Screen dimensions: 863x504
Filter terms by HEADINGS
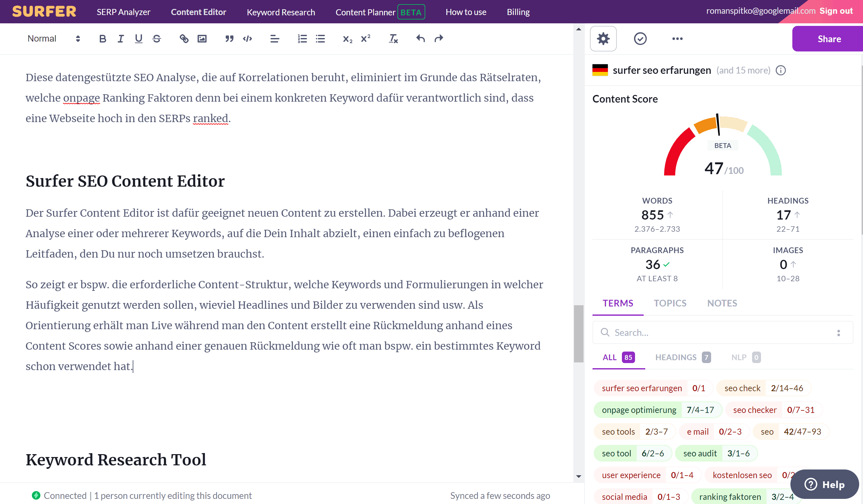click(683, 357)
